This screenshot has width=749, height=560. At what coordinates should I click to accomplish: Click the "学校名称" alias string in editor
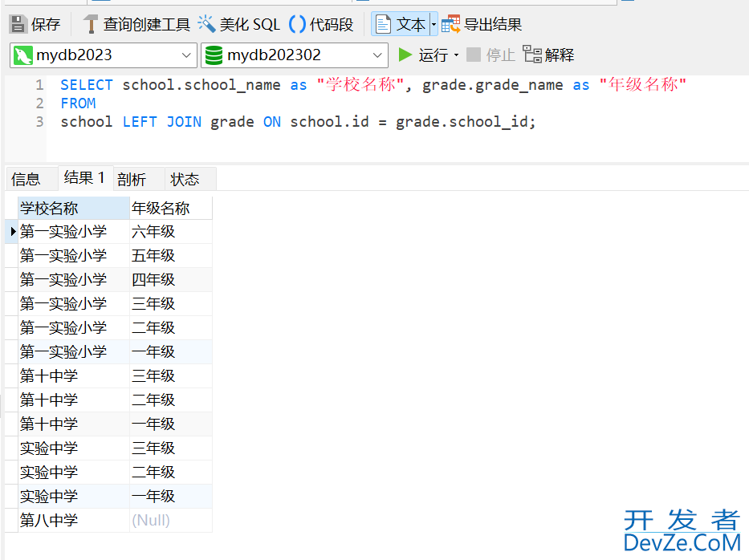[x=360, y=85]
